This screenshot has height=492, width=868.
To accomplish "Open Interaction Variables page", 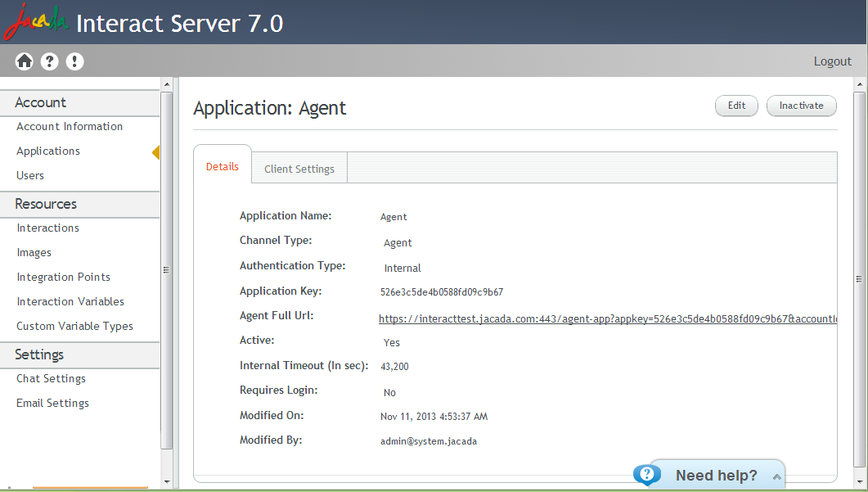I will 70,301.
